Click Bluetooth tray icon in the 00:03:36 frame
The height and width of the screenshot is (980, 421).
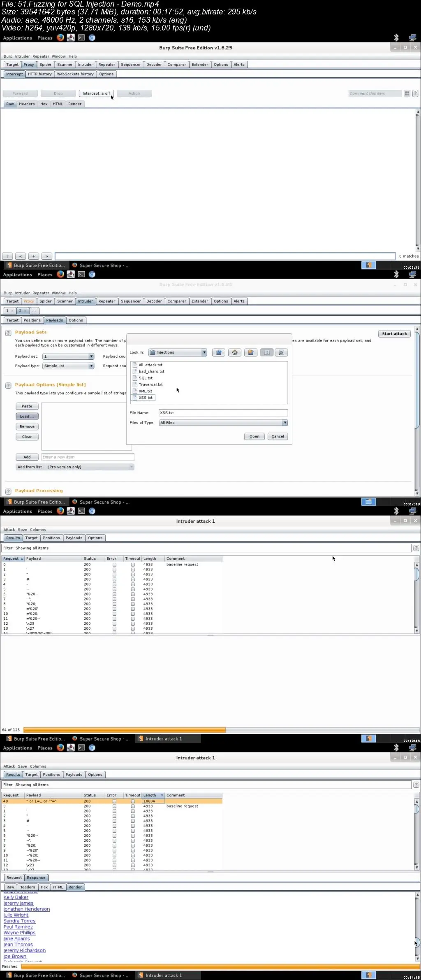pos(396,37)
